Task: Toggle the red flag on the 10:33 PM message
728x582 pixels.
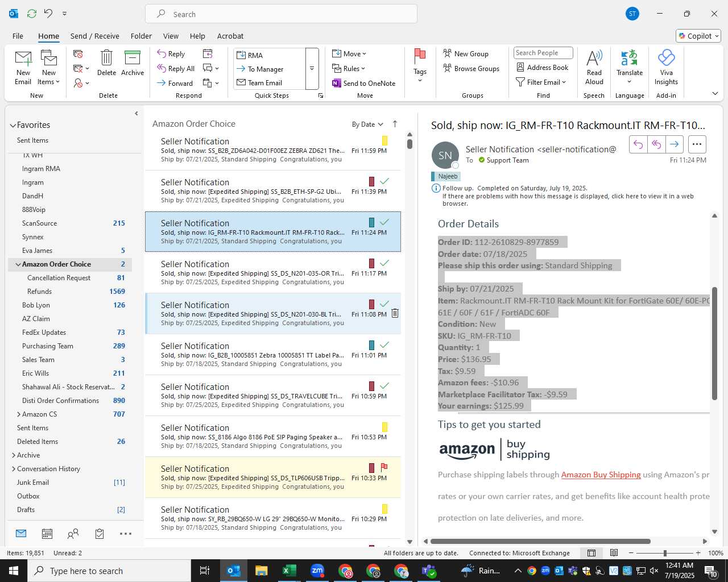Action: (384, 467)
